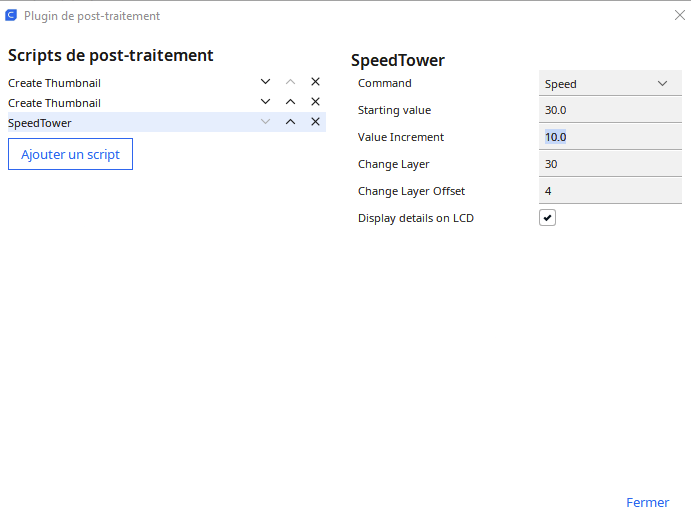Click the Fermer link
The width and height of the screenshot is (691, 524).
coord(647,503)
